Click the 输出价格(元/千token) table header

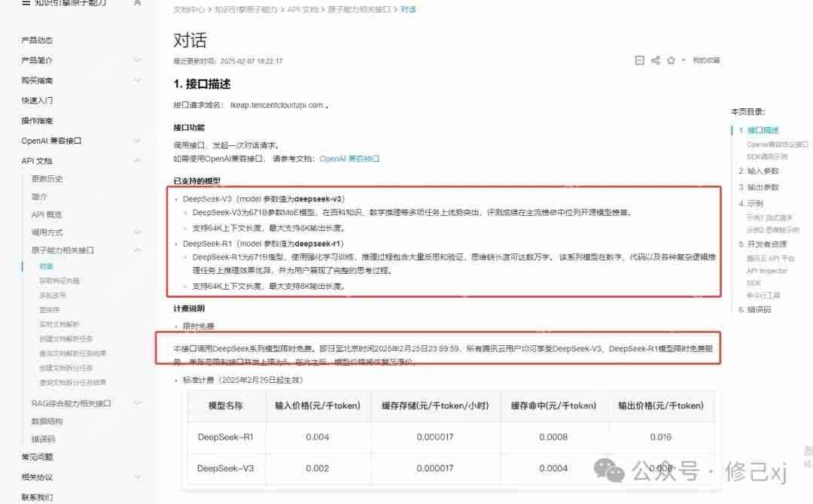point(661,406)
